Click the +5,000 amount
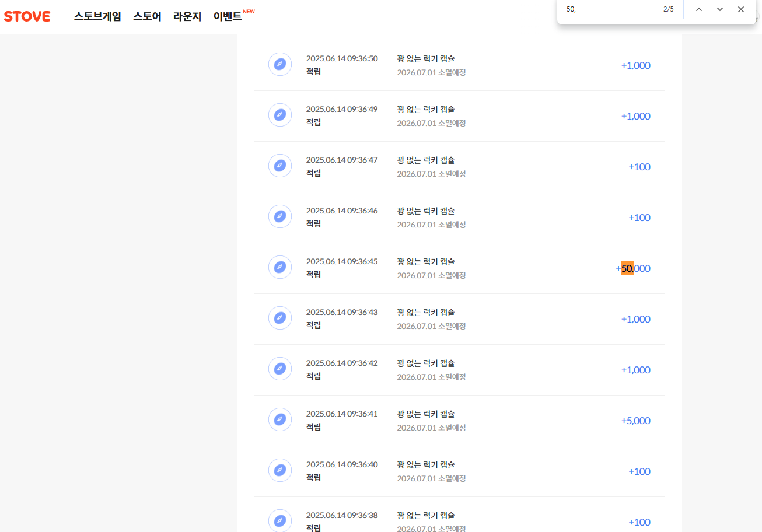The height and width of the screenshot is (532, 762). pos(636,421)
